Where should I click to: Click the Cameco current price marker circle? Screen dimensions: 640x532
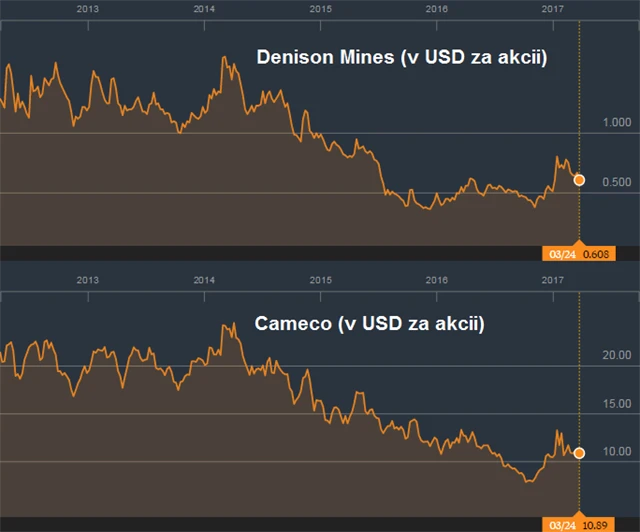(579, 453)
